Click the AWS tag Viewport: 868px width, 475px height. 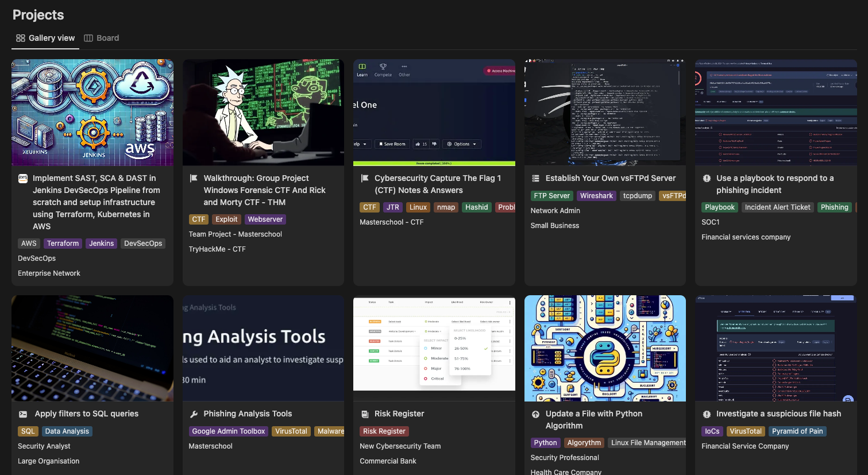coord(29,244)
